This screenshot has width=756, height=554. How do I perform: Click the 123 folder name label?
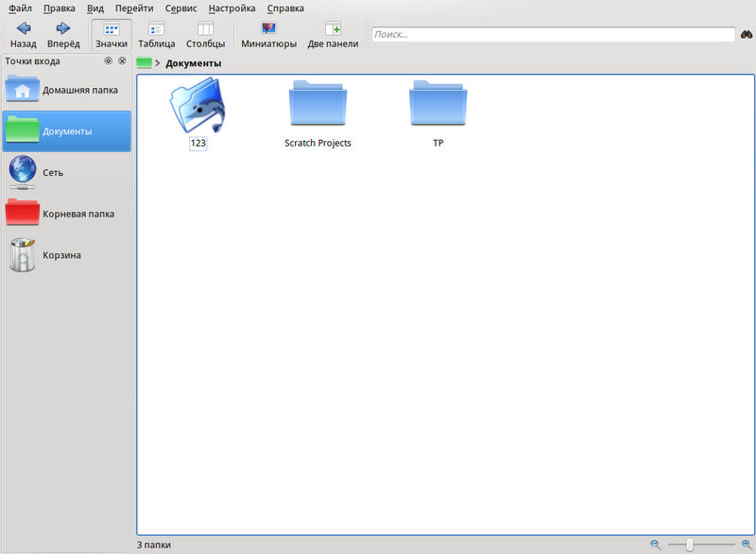[x=198, y=143]
